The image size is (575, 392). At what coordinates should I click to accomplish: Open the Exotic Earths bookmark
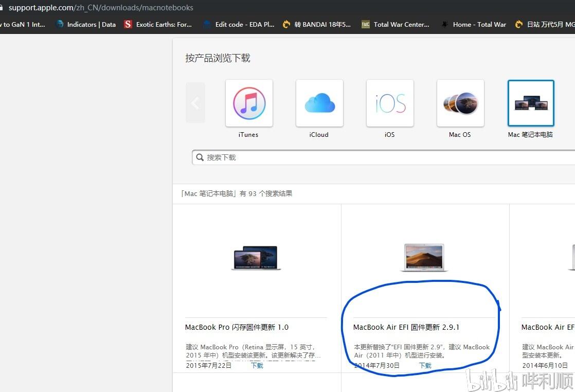[158, 25]
